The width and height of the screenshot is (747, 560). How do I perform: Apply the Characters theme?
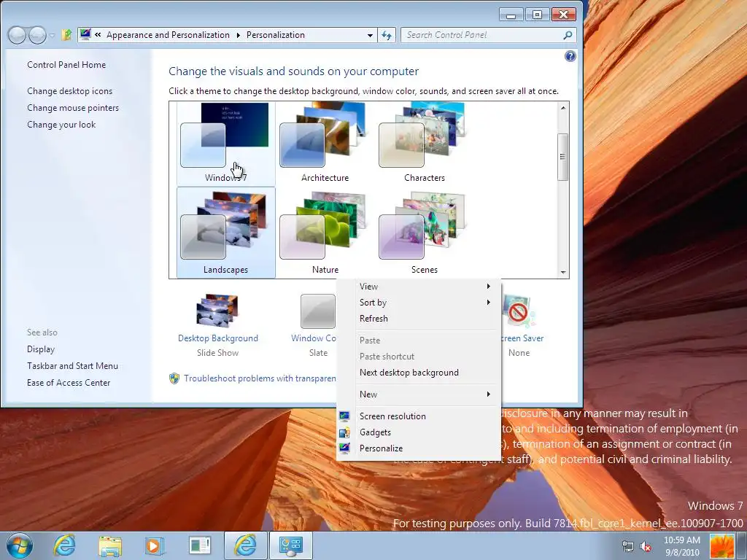point(424,143)
